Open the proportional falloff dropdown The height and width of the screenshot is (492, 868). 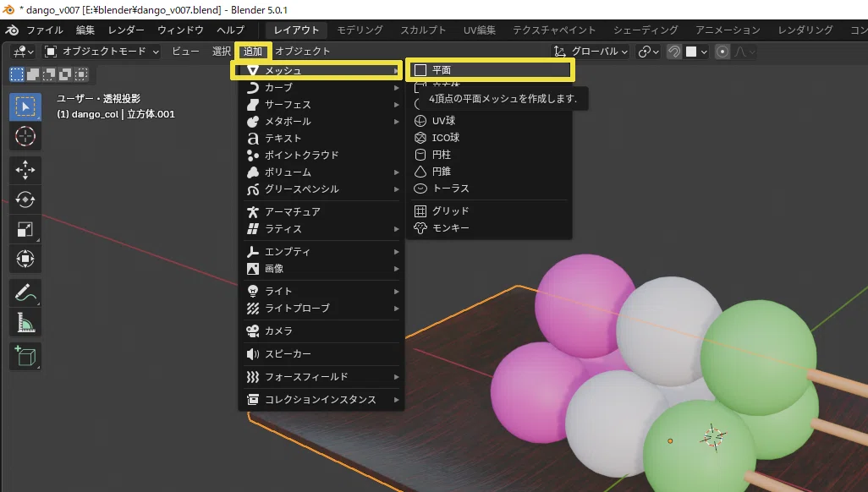coord(744,52)
